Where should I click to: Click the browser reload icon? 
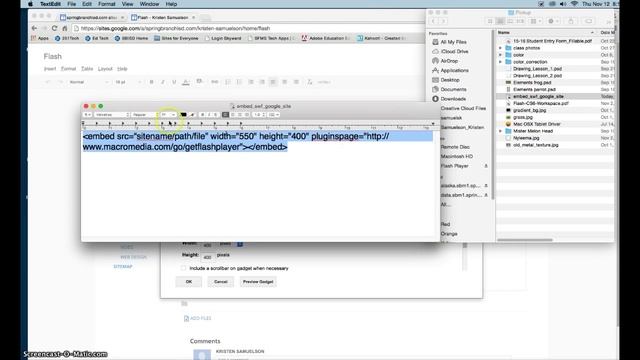pos(54,28)
